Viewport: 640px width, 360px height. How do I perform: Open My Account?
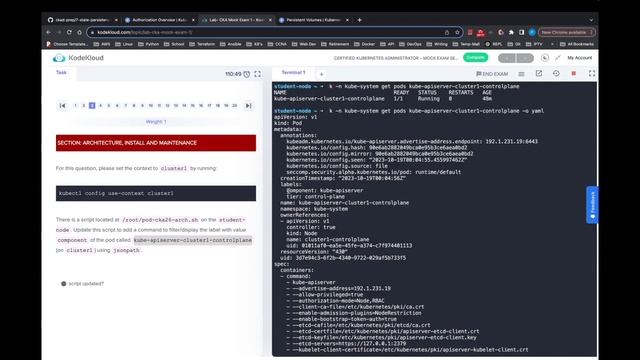click(x=580, y=58)
